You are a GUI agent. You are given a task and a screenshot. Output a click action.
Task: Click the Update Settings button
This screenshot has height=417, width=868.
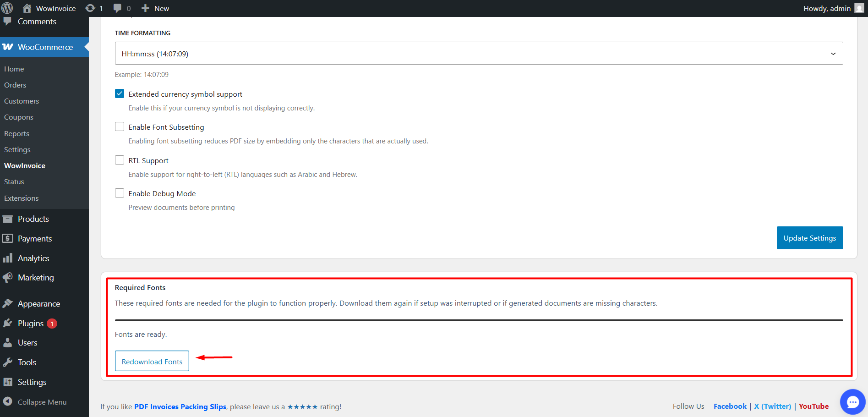click(810, 238)
